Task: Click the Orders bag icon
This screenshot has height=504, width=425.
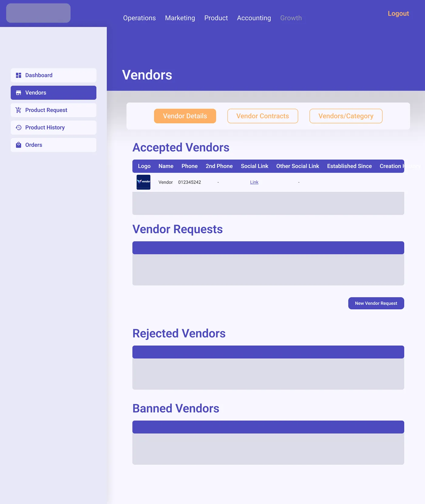Action: (x=19, y=145)
